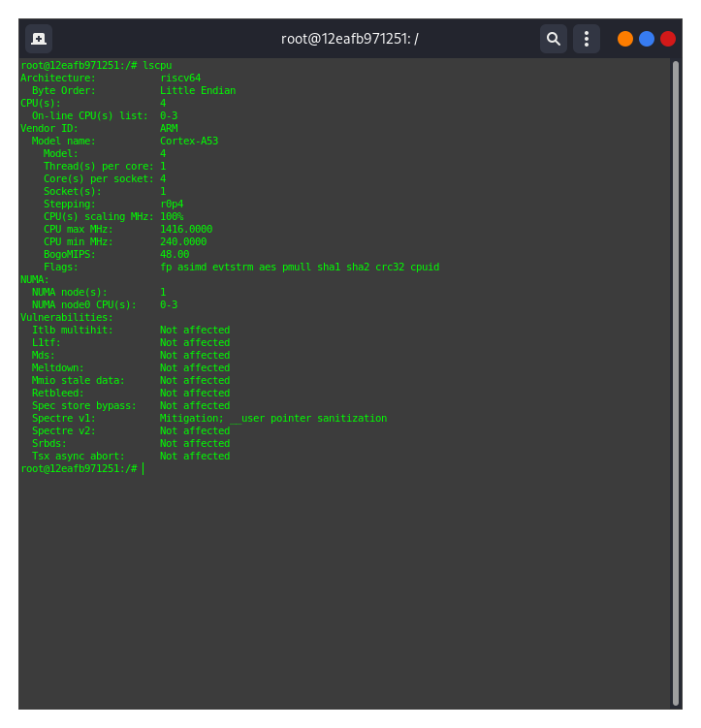Click the Vulnerabilities heading line
Viewport: 701px width, 728px height.
67,317
